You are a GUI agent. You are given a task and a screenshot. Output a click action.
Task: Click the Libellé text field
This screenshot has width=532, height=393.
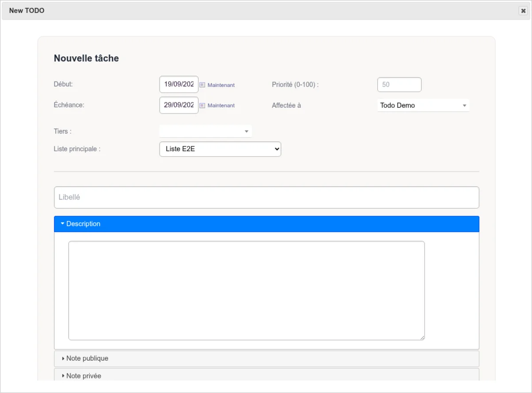click(x=266, y=197)
